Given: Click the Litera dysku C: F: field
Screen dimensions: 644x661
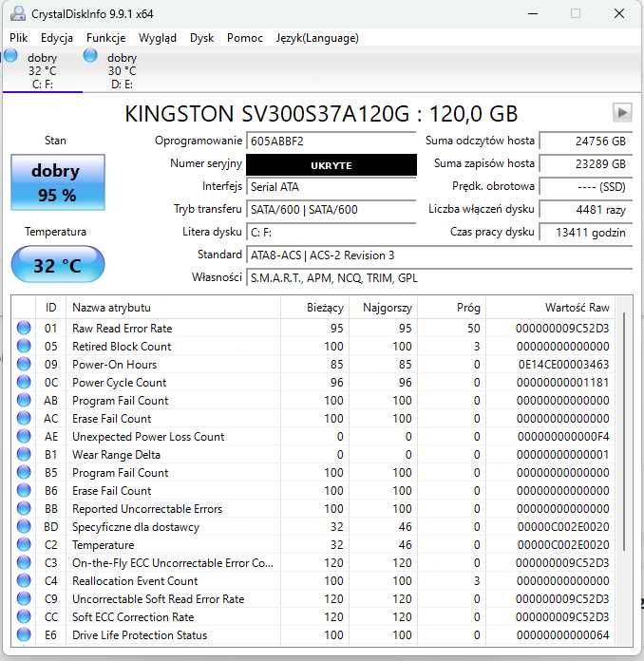Looking at the screenshot, I should [x=331, y=232].
